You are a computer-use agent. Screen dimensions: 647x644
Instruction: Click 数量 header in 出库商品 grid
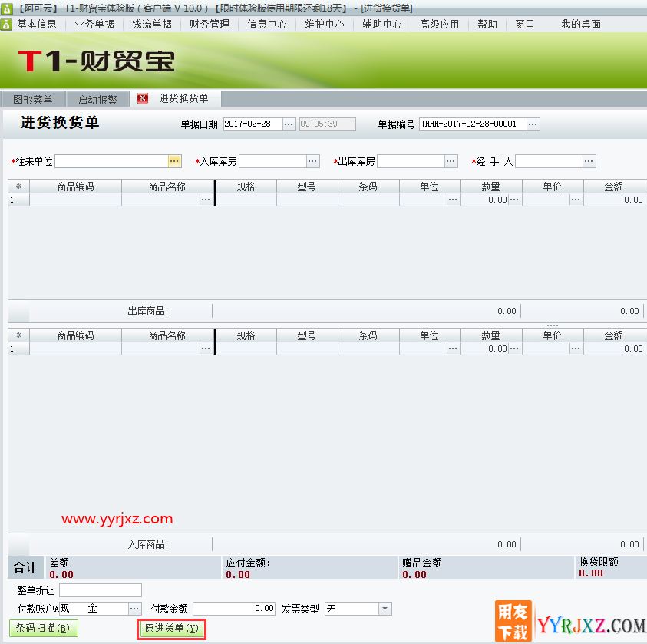491,187
